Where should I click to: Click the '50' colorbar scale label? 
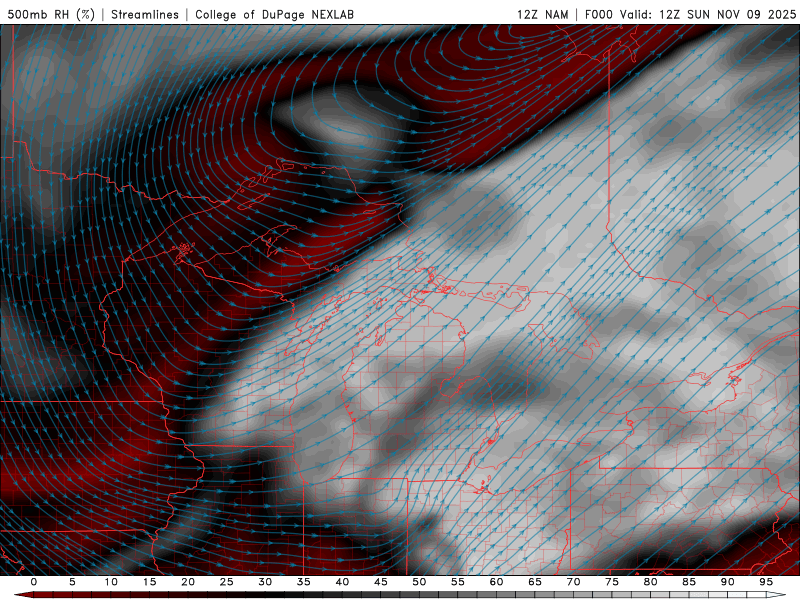419,582
